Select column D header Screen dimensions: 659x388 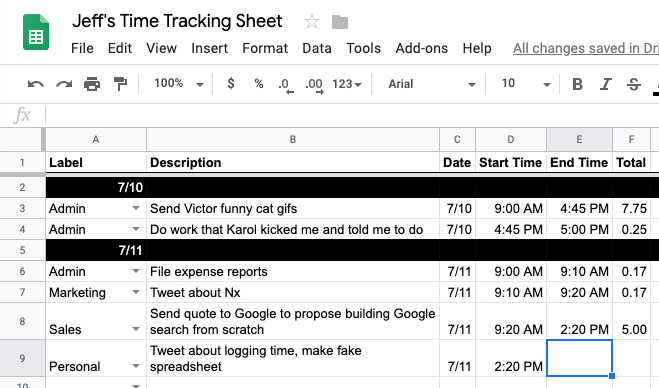tap(511, 140)
